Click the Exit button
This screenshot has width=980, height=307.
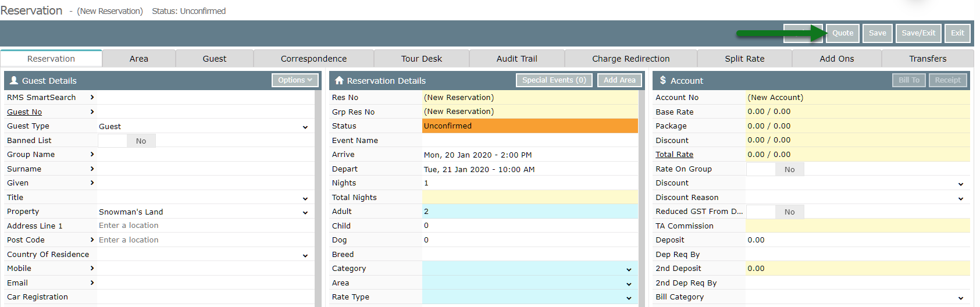click(957, 33)
